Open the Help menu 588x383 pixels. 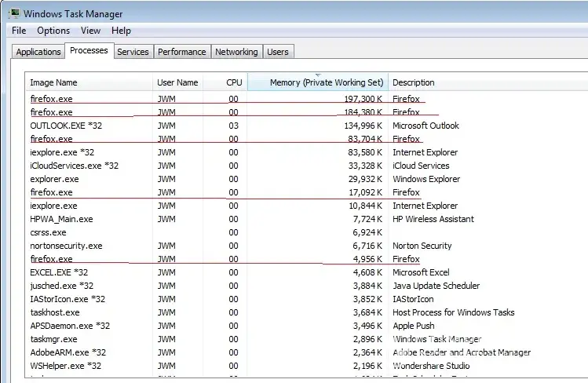click(121, 31)
